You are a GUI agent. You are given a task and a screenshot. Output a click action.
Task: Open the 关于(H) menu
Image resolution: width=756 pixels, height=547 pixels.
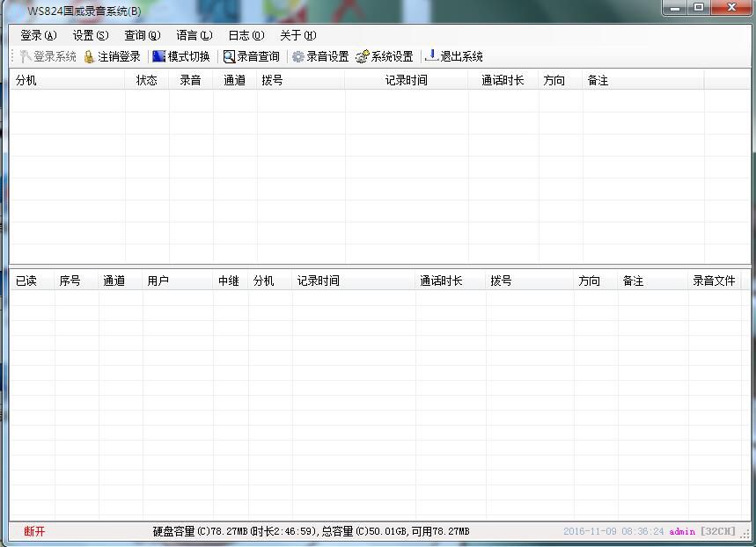coord(298,35)
